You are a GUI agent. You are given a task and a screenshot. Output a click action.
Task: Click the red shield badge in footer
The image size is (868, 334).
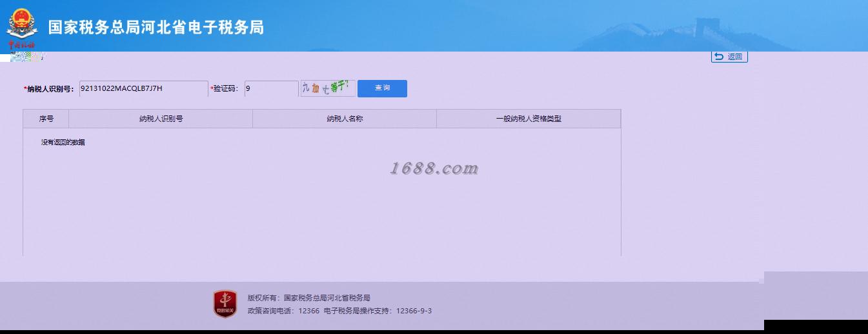(x=225, y=304)
